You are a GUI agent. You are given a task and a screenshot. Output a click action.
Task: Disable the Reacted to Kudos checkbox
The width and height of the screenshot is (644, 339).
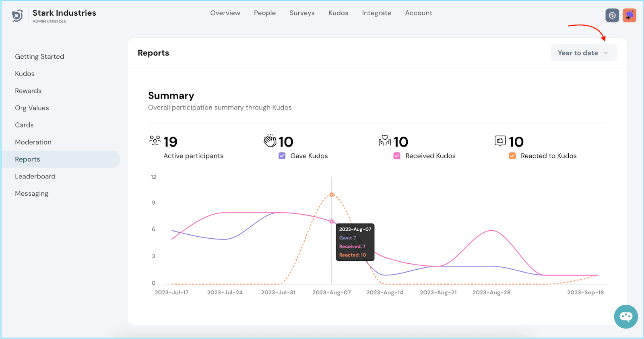[x=512, y=156]
